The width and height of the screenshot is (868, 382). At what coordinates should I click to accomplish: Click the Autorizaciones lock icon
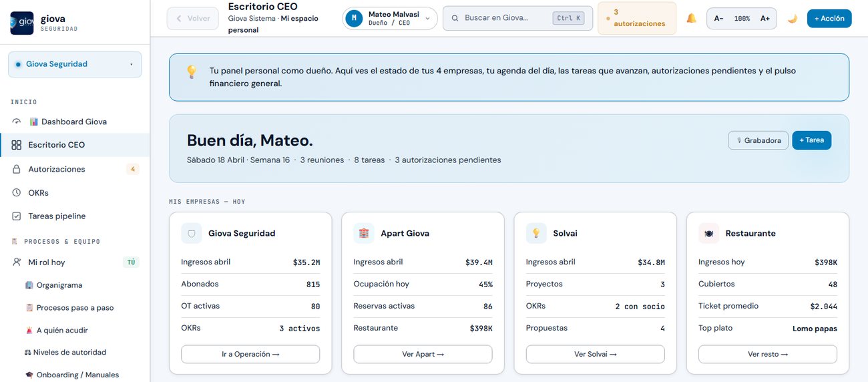[17, 170]
